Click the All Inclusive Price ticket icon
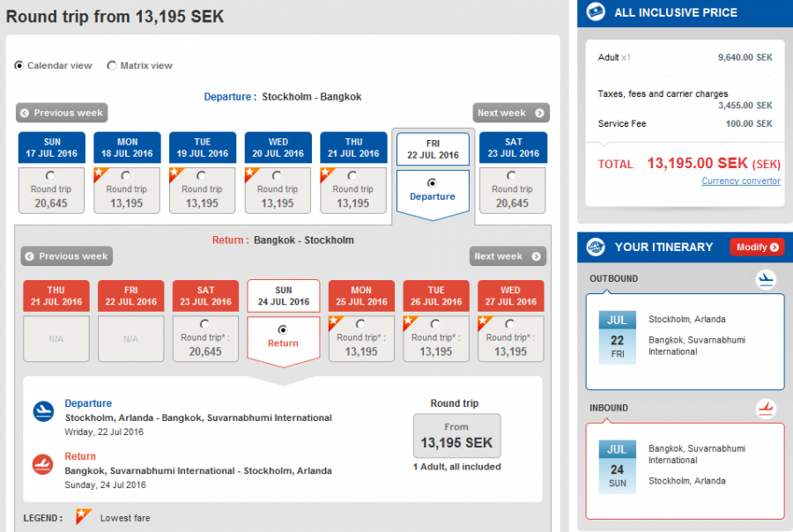The image size is (793, 532). (597, 12)
